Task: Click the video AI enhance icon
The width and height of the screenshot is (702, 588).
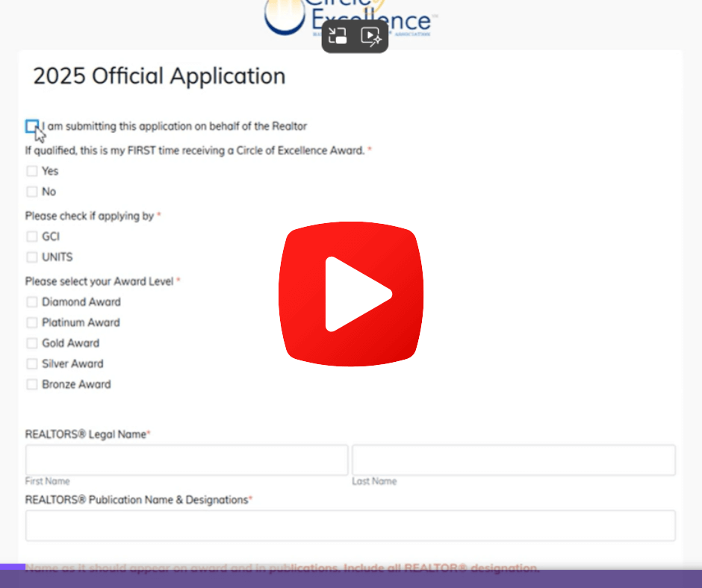Action: (x=371, y=37)
